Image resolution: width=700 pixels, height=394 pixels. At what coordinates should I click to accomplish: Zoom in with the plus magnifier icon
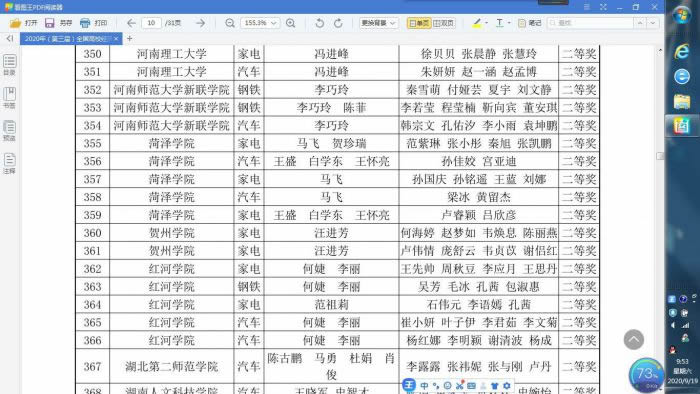click(291, 23)
